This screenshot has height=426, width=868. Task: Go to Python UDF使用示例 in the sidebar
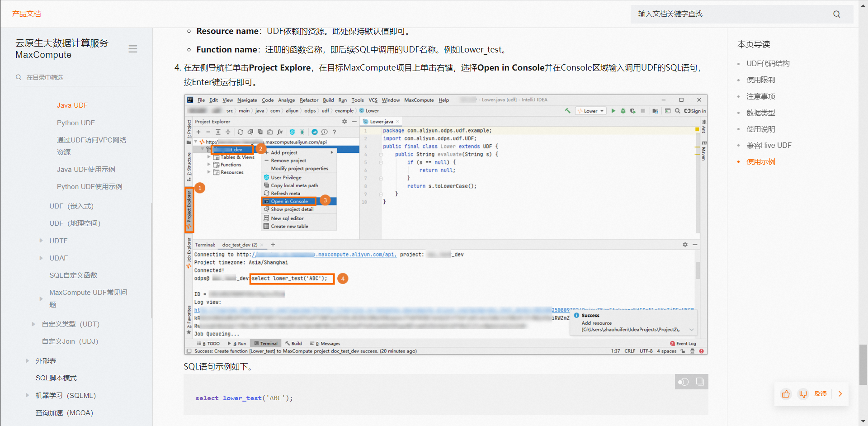point(90,187)
